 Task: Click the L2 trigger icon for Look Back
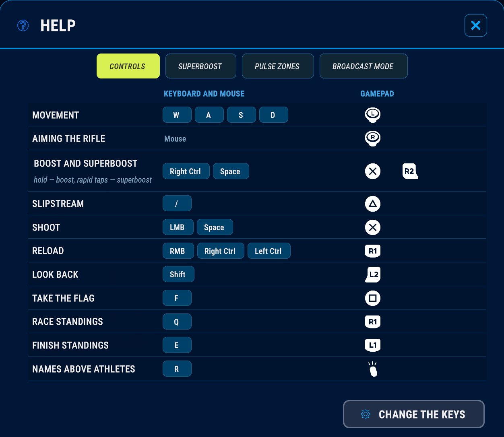[x=373, y=274]
